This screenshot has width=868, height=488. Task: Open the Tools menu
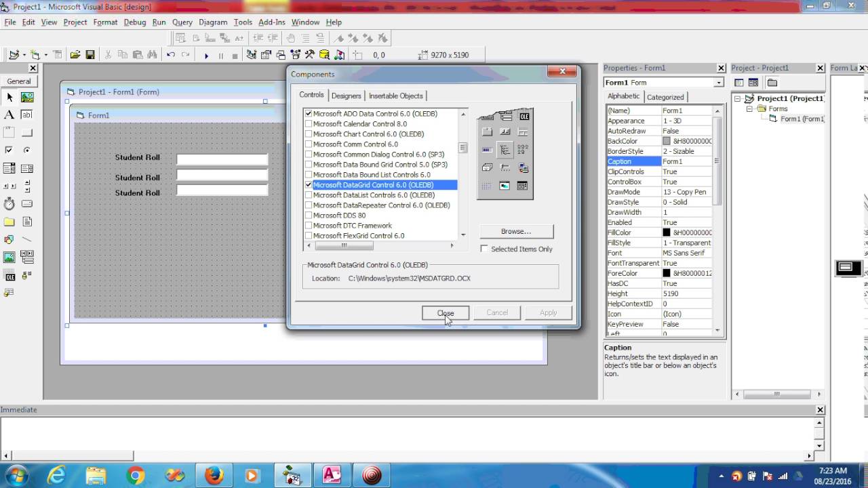pyautogui.click(x=243, y=22)
